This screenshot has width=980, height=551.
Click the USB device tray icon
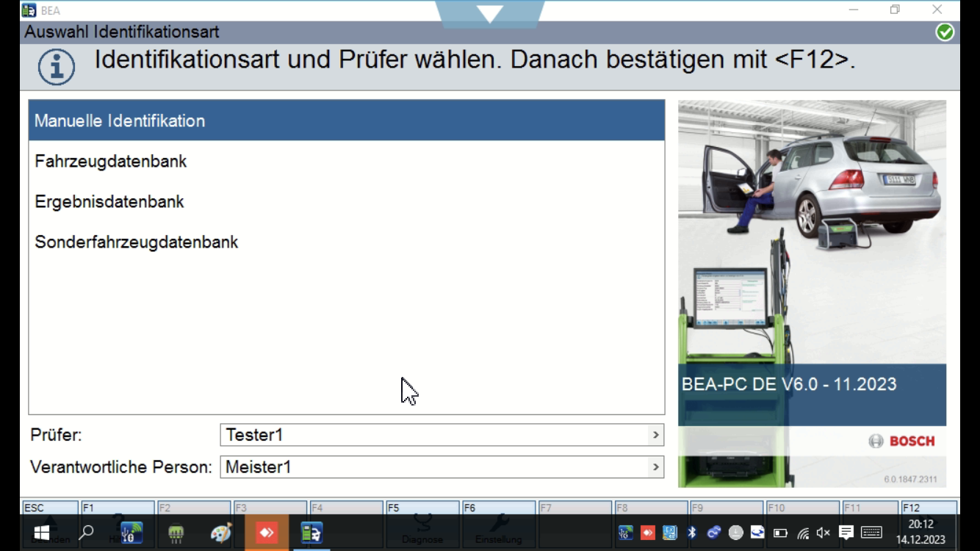(625, 533)
